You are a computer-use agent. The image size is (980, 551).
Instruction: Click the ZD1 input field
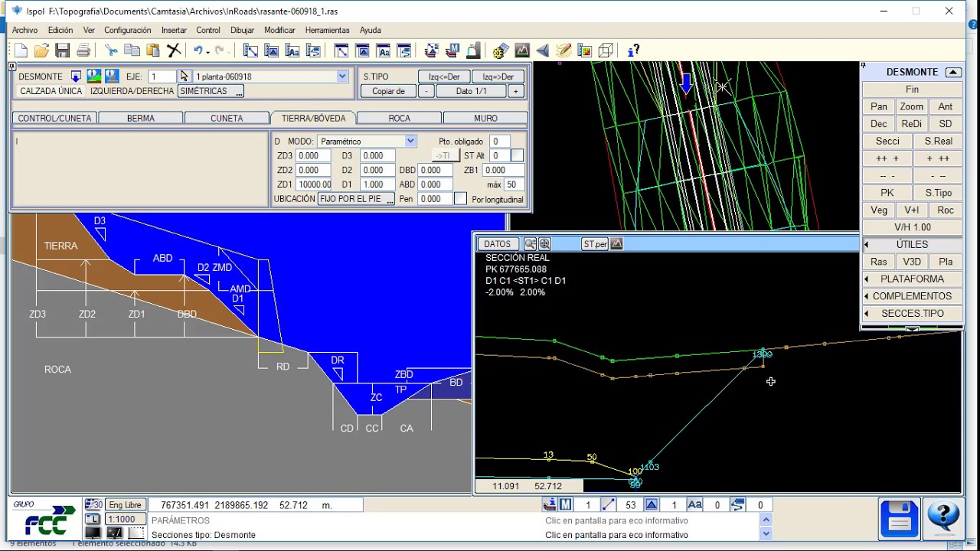314,184
